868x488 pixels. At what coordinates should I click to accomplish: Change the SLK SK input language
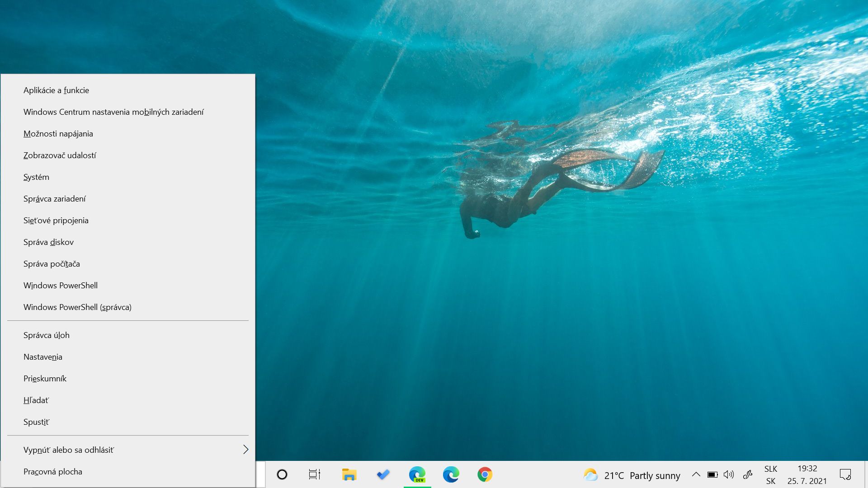pyautogui.click(x=771, y=475)
